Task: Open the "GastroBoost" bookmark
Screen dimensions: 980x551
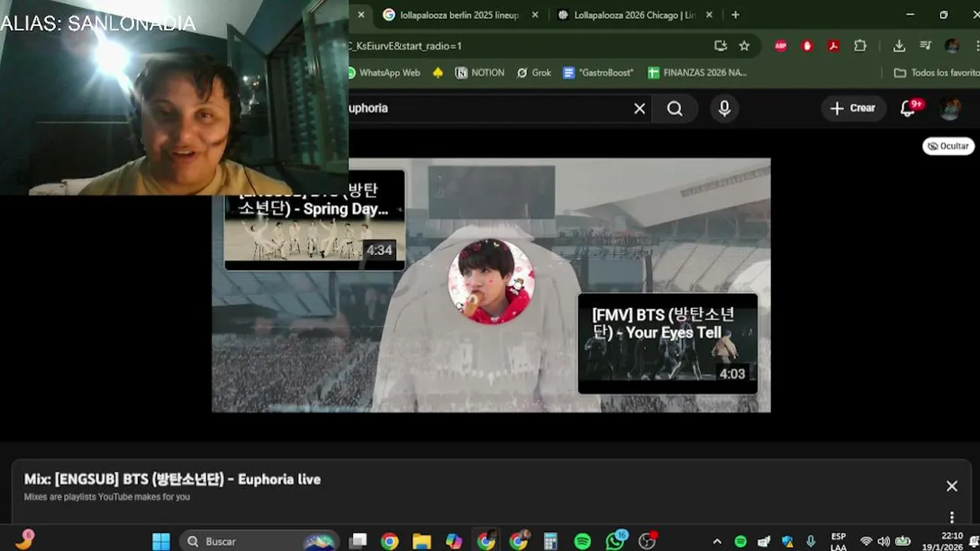Action: [x=599, y=73]
